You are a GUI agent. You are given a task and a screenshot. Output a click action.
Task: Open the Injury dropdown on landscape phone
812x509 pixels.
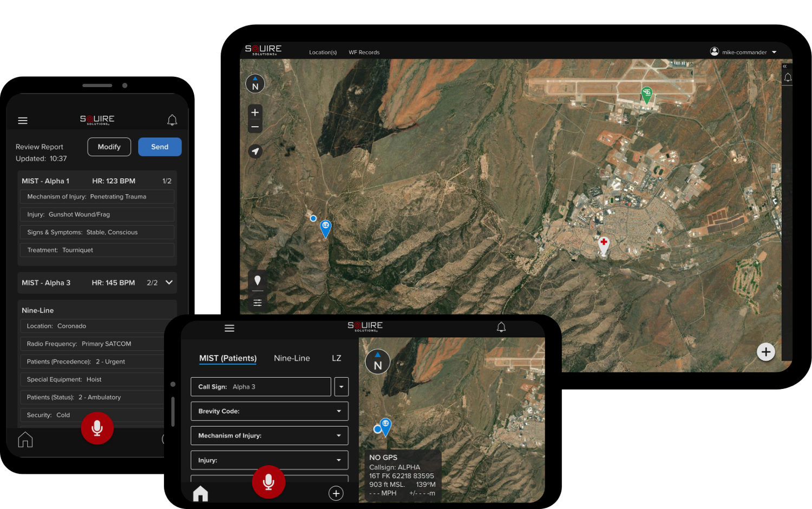(270, 460)
